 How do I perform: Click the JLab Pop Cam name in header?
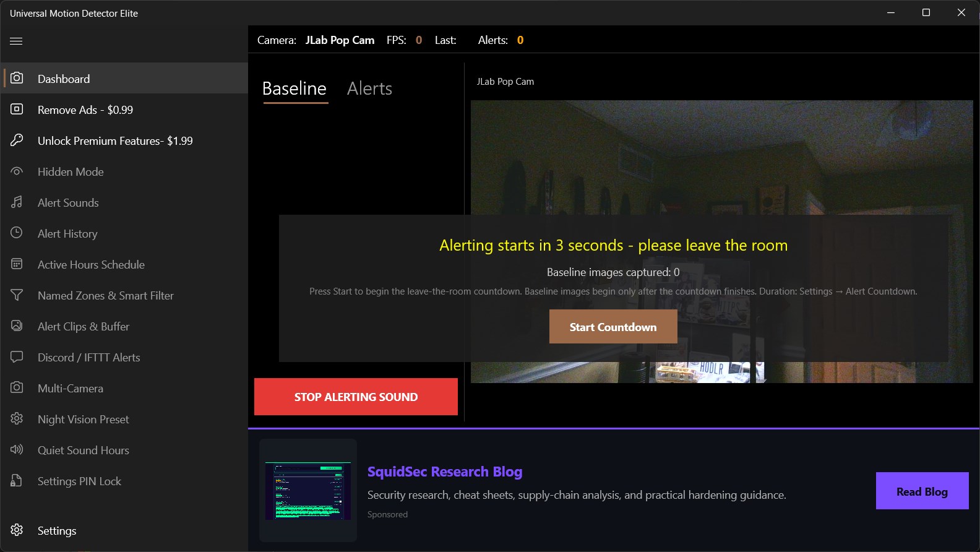[340, 40]
